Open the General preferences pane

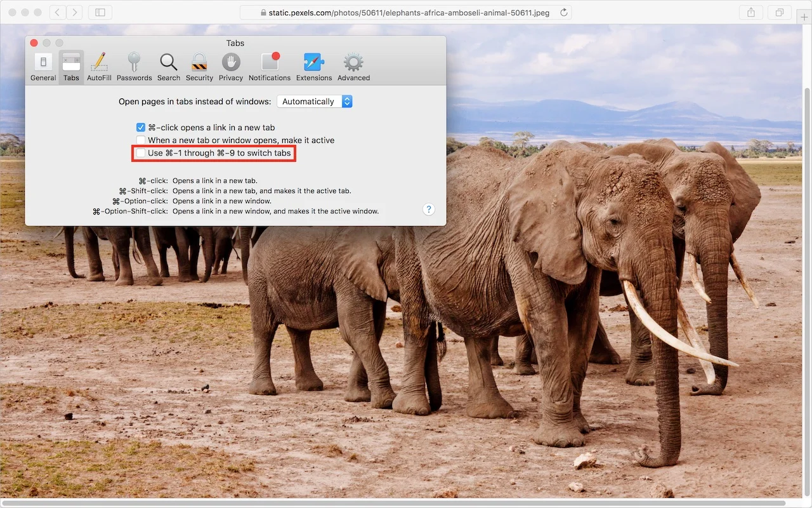coord(43,67)
